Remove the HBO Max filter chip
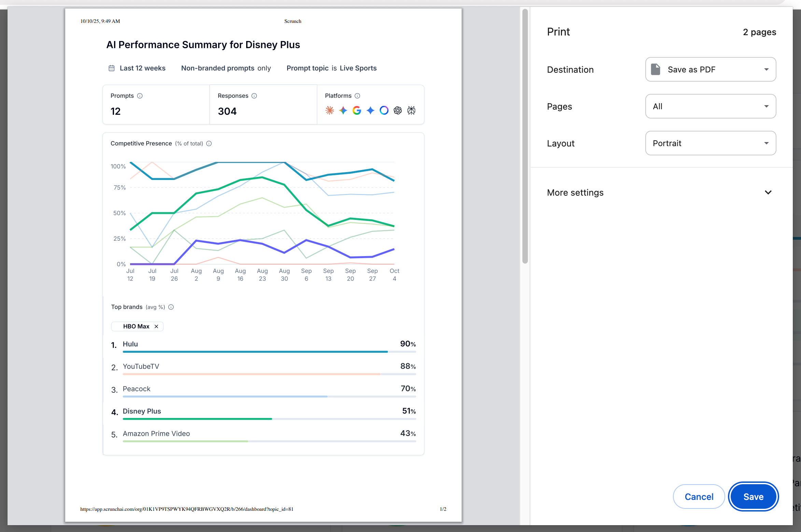 [156, 326]
